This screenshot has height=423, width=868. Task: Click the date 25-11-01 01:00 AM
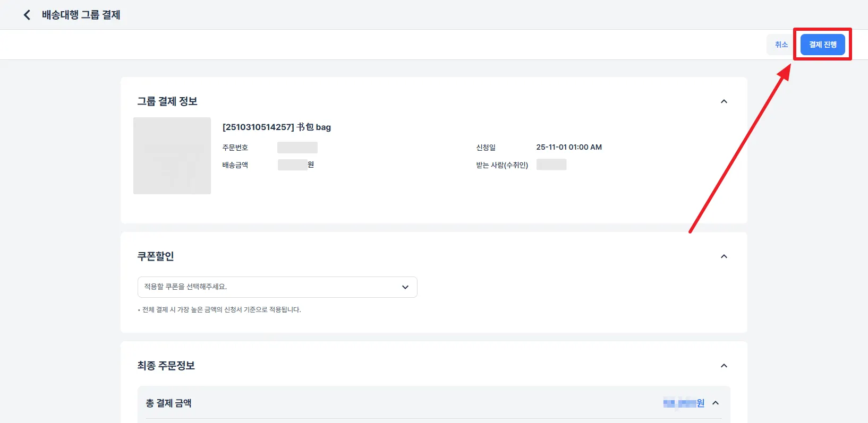[569, 147]
